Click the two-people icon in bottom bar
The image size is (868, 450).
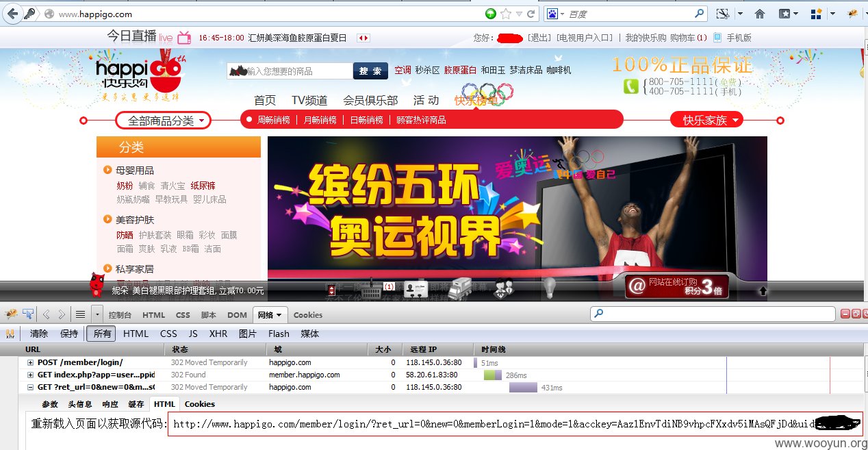[x=505, y=289]
